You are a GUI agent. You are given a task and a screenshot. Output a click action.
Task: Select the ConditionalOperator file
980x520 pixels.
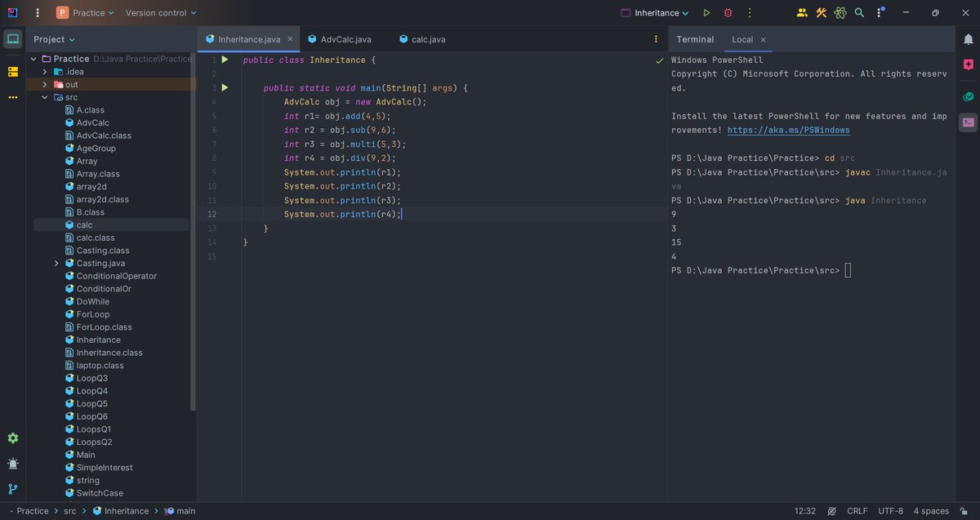click(x=110, y=276)
